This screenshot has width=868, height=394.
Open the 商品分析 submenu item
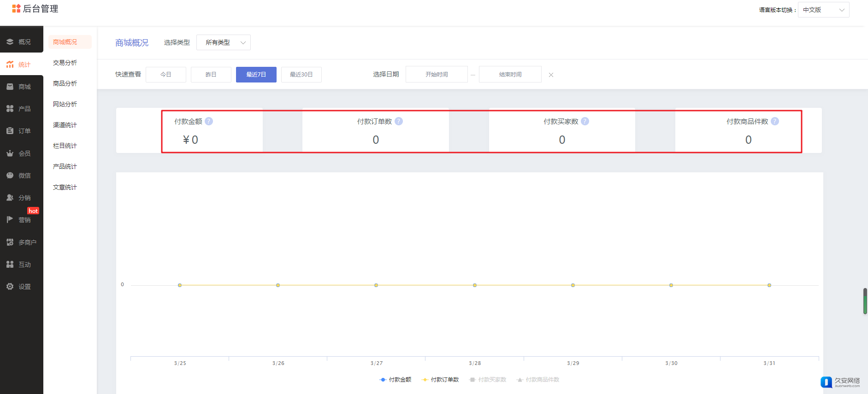coord(65,83)
